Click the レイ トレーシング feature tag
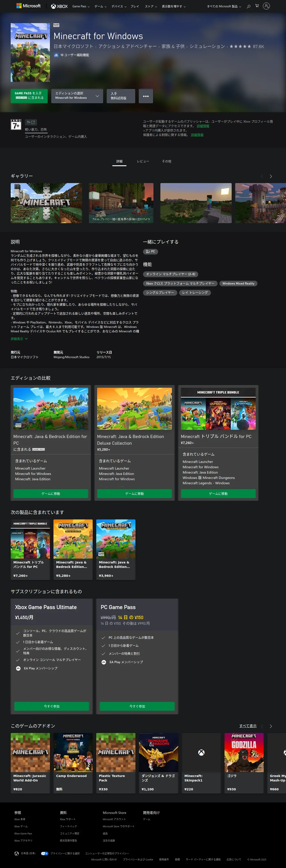 (195, 293)
